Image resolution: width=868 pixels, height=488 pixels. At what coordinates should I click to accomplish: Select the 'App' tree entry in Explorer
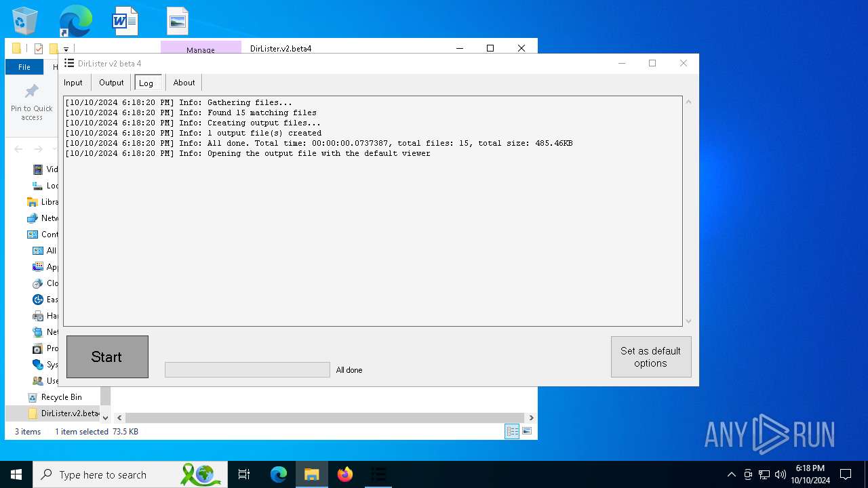(x=45, y=267)
